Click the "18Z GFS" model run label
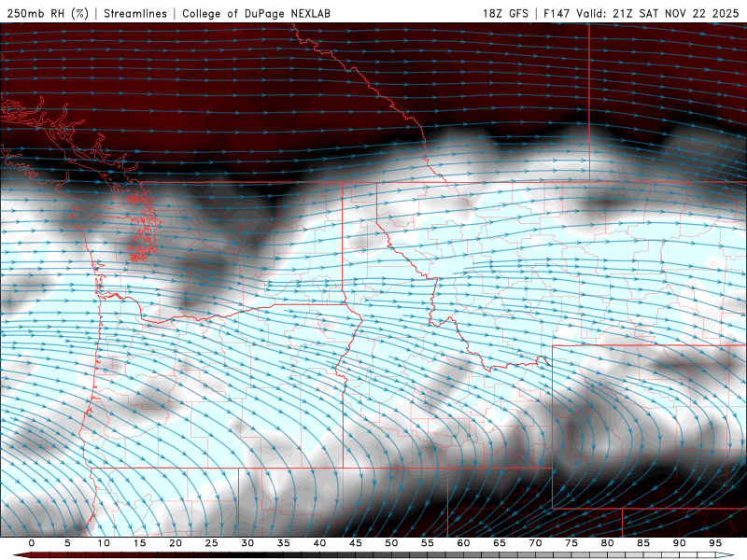Image resolution: width=747 pixels, height=560 pixels. click(x=505, y=13)
